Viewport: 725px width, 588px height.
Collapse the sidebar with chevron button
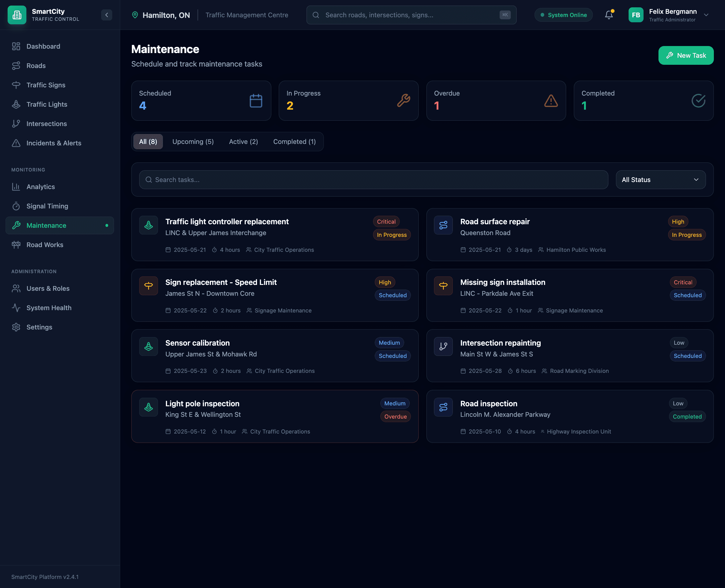tap(106, 15)
